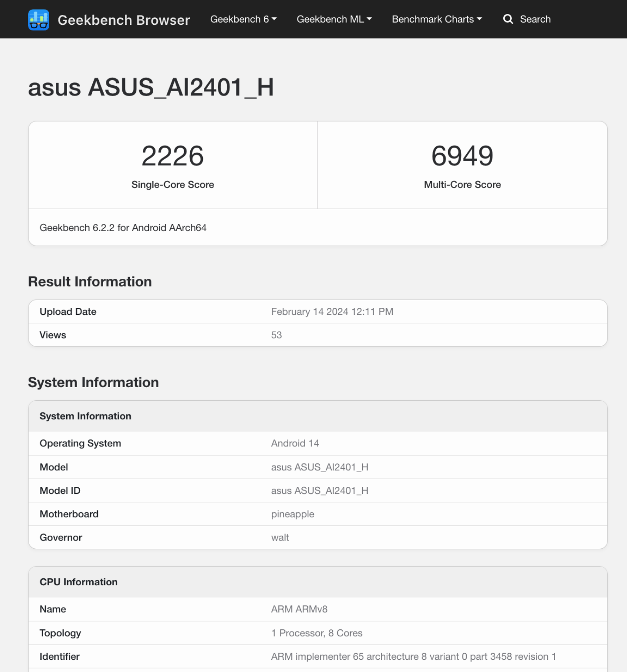The width and height of the screenshot is (627, 672).
Task: Click the Views row label
Action: tap(53, 335)
